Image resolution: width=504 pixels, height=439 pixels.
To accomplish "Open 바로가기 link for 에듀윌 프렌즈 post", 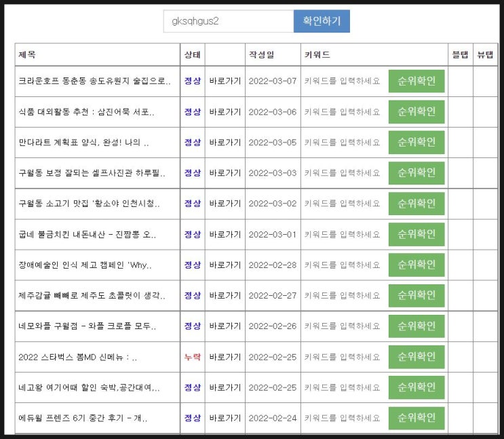I will point(225,418).
